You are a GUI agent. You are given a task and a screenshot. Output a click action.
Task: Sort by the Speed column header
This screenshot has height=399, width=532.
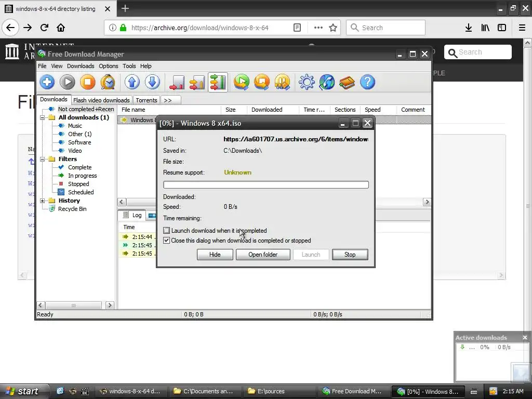378,110
